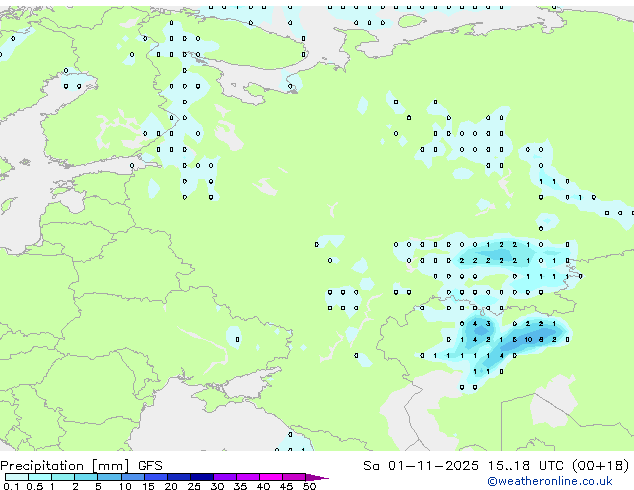The height and width of the screenshot is (490, 634).
Task: Select the legend swatch between 0.1 and 0.5
Action: click(17, 477)
